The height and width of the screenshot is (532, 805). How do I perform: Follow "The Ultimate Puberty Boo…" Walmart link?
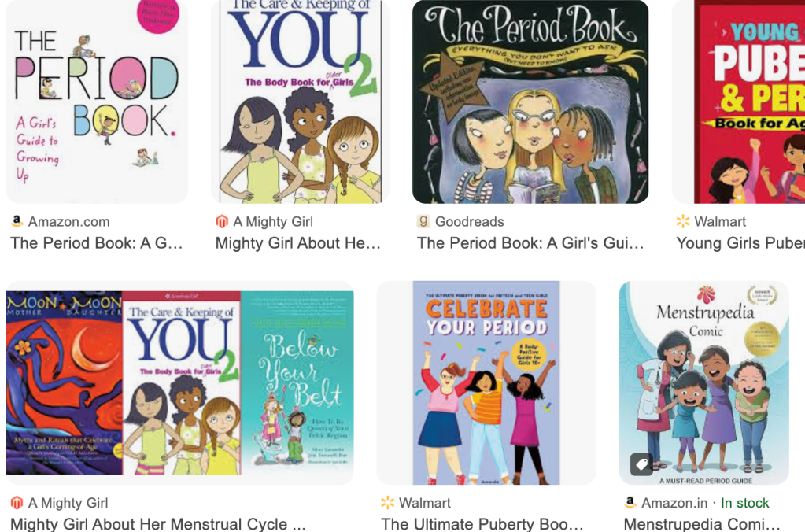click(482, 524)
